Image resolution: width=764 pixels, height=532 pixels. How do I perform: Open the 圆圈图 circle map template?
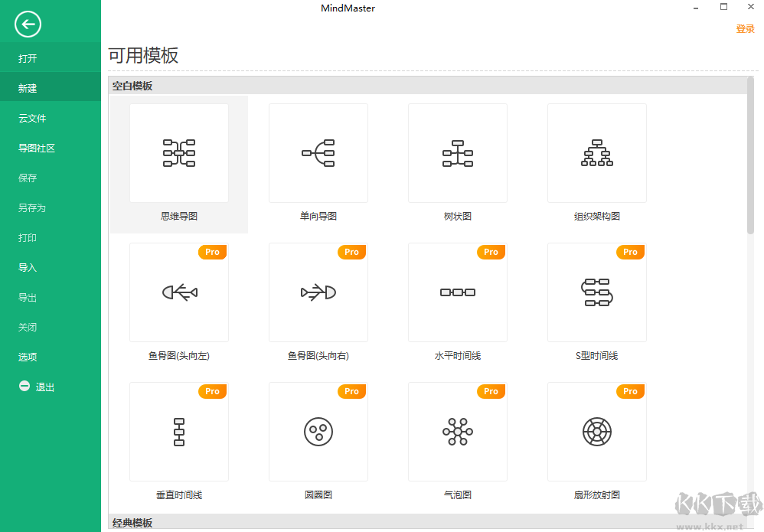[x=318, y=432]
